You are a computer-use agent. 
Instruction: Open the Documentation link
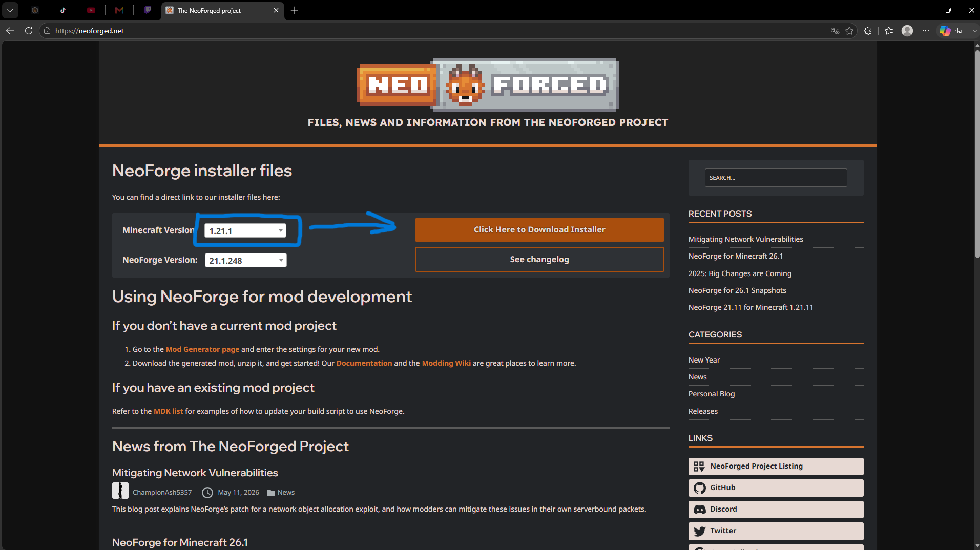tap(364, 363)
